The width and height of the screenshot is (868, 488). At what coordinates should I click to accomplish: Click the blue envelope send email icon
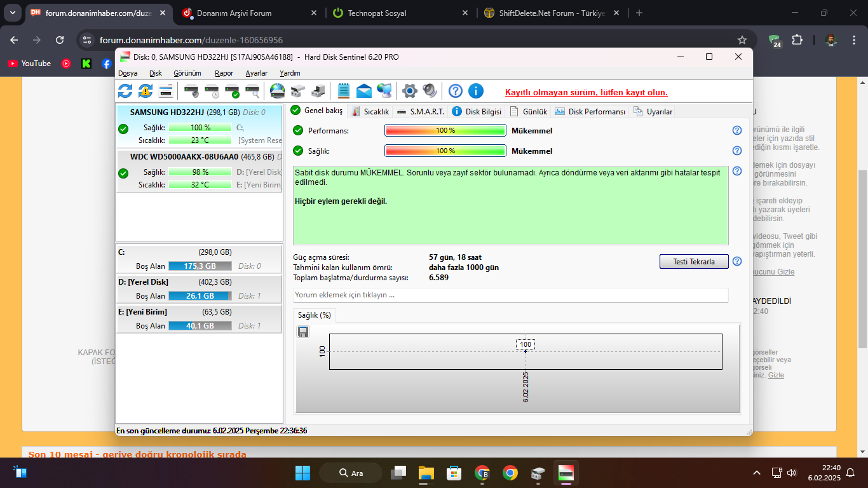(x=364, y=91)
